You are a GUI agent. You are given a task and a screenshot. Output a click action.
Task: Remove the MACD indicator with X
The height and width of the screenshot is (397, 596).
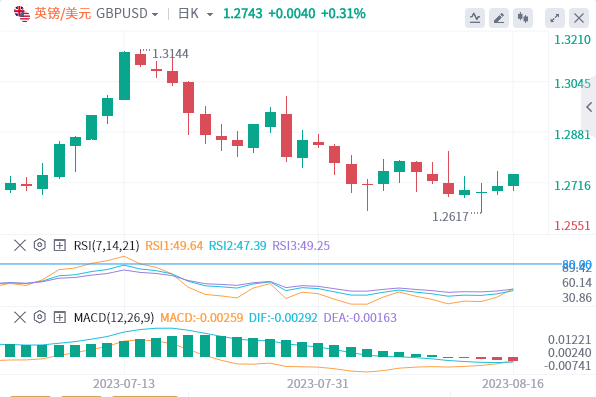tap(20, 317)
